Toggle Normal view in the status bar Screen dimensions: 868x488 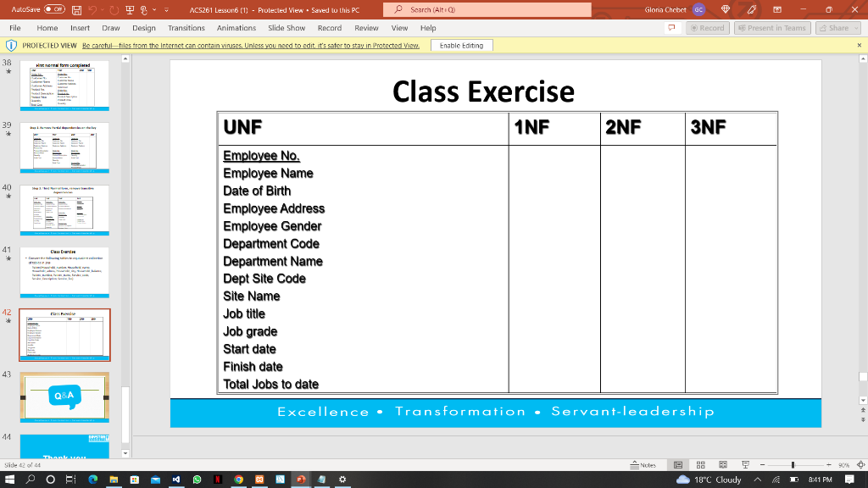click(677, 464)
